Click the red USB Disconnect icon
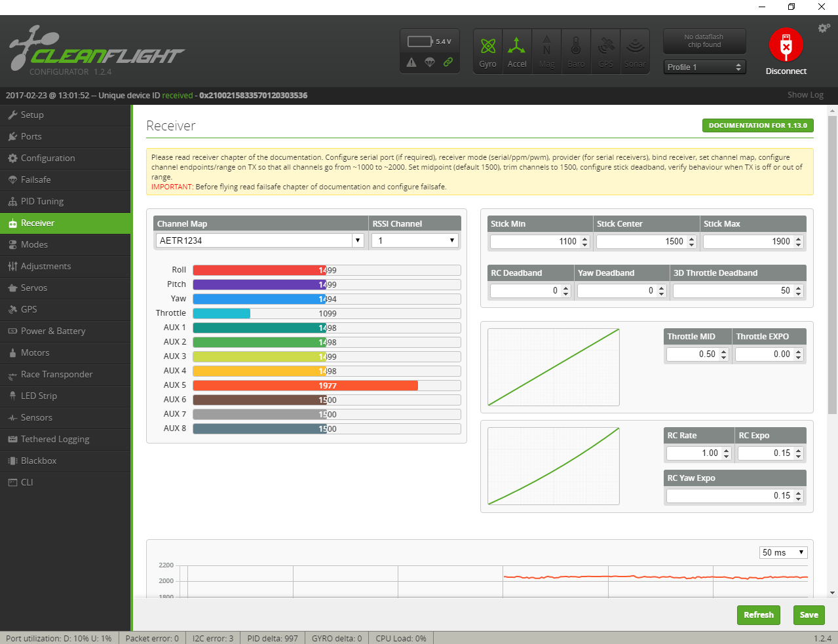Viewport: 838px width, 644px height. point(786,45)
